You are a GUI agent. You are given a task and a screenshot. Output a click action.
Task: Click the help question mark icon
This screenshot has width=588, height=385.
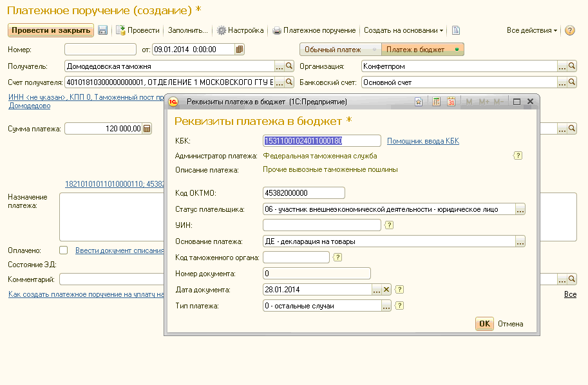(x=569, y=30)
